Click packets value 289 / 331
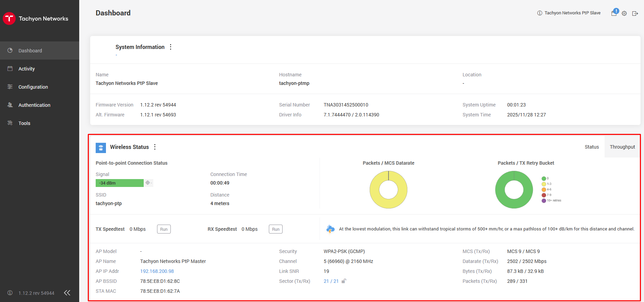The height and width of the screenshot is (302, 644). pos(517,281)
